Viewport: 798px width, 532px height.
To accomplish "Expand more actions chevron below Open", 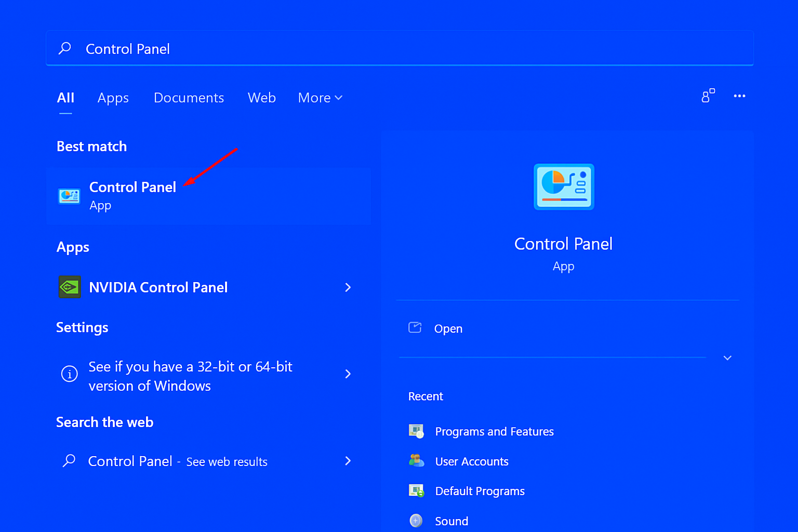I will point(727,358).
